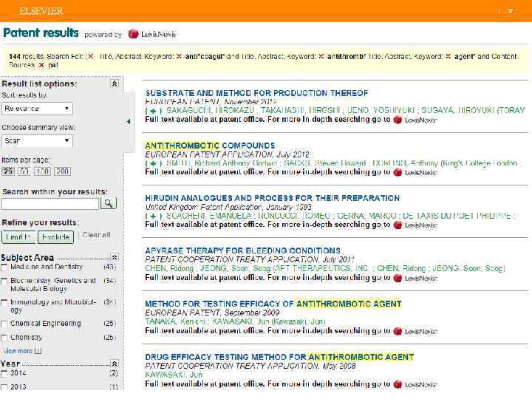The image size is (532, 399).
Task: Open the Scan summary view dropdown
Action: click(x=37, y=141)
